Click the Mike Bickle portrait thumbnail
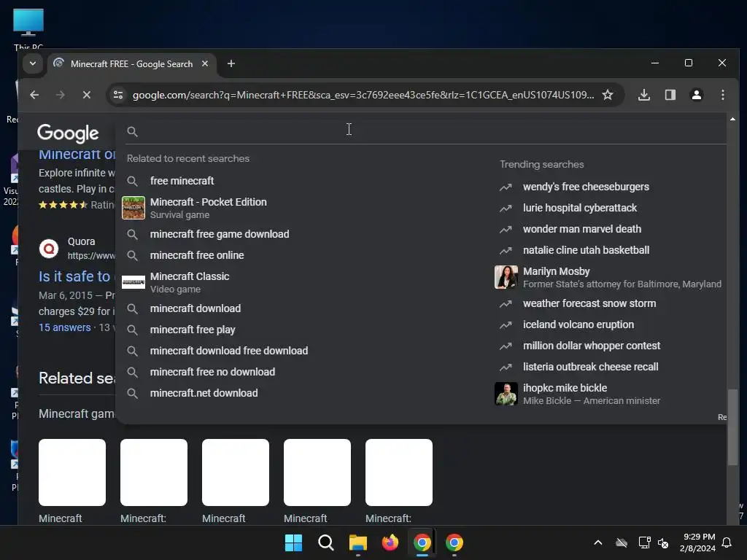Image resolution: width=747 pixels, height=560 pixels. 506,394
